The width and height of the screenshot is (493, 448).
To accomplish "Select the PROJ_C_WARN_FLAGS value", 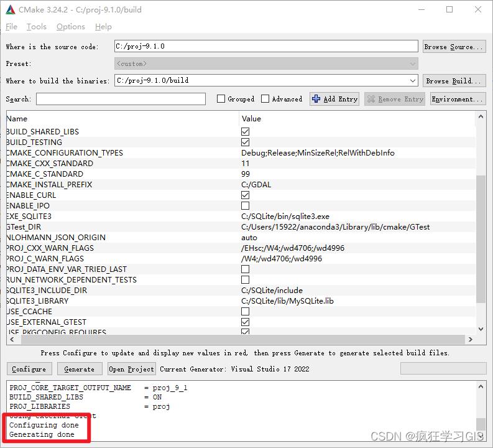I will 282,259.
